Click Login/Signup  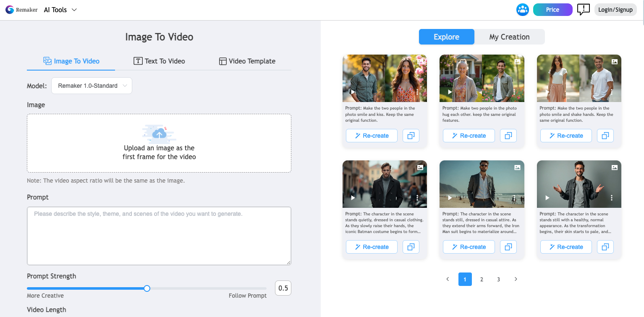pyautogui.click(x=615, y=9)
